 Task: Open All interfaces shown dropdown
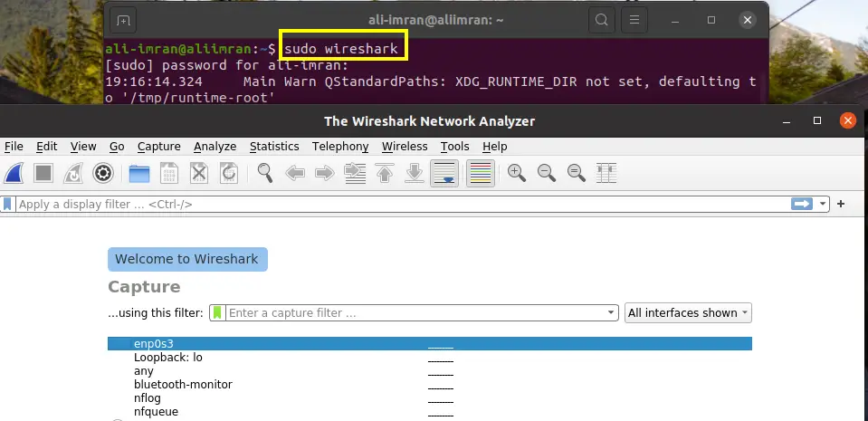pos(688,312)
